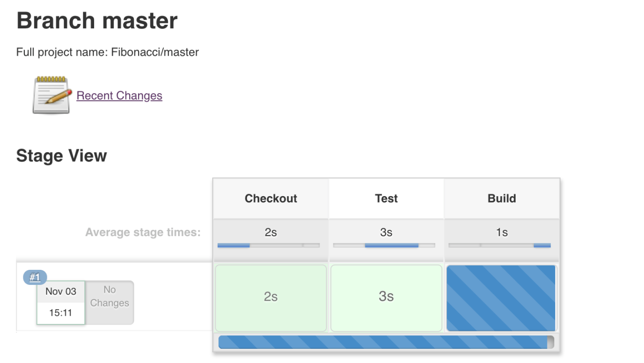Image resolution: width=644 pixels, height=363 pixels.
Task: Select the Test stage header
Action: pos(386,199)
